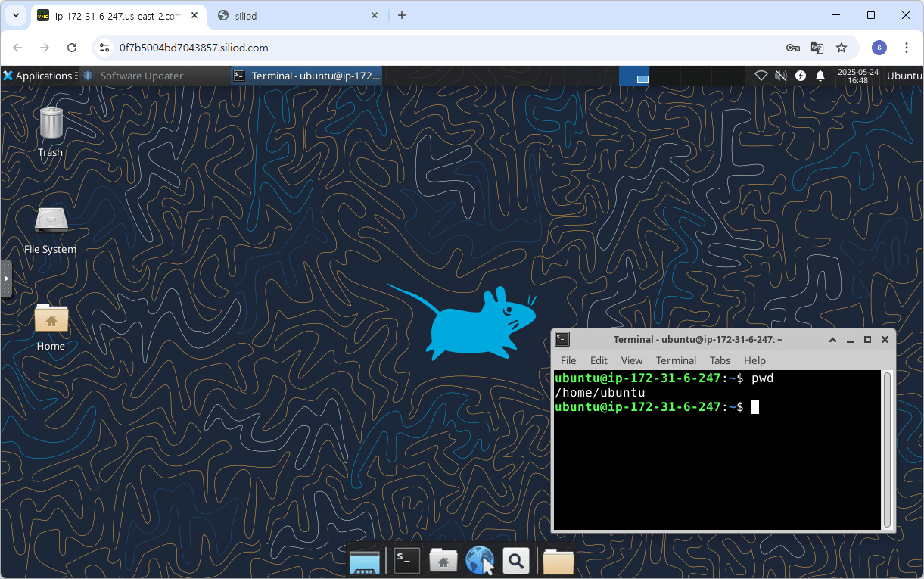Click the Terminal window menu icon in titlebar

coord(562,339)
